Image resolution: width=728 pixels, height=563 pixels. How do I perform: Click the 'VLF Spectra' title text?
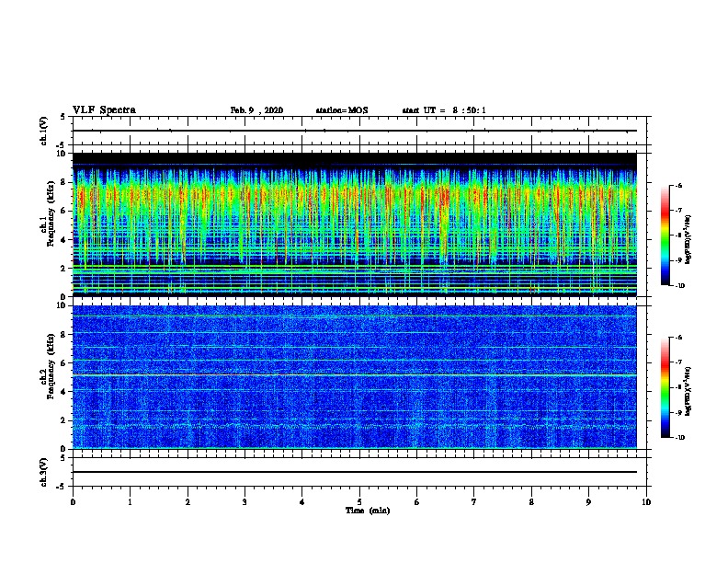pos(104,110)
